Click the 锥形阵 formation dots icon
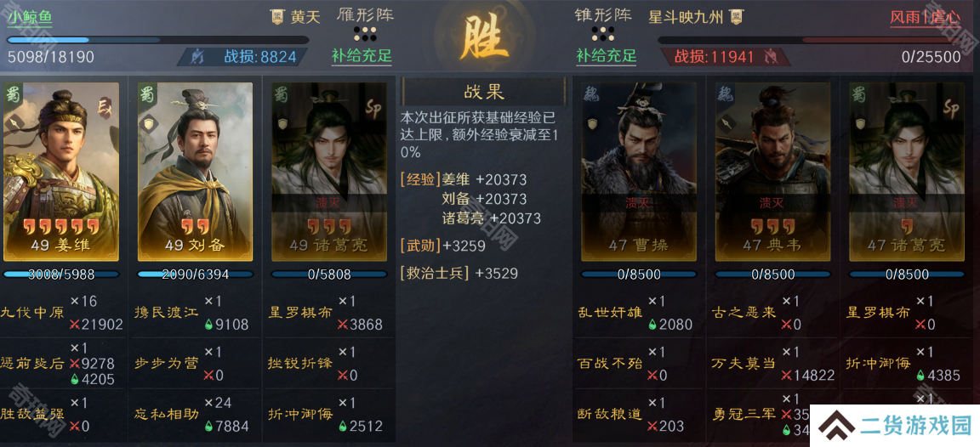Image resolution: width=980 pixels, height=447 pixels. [602, 33]
